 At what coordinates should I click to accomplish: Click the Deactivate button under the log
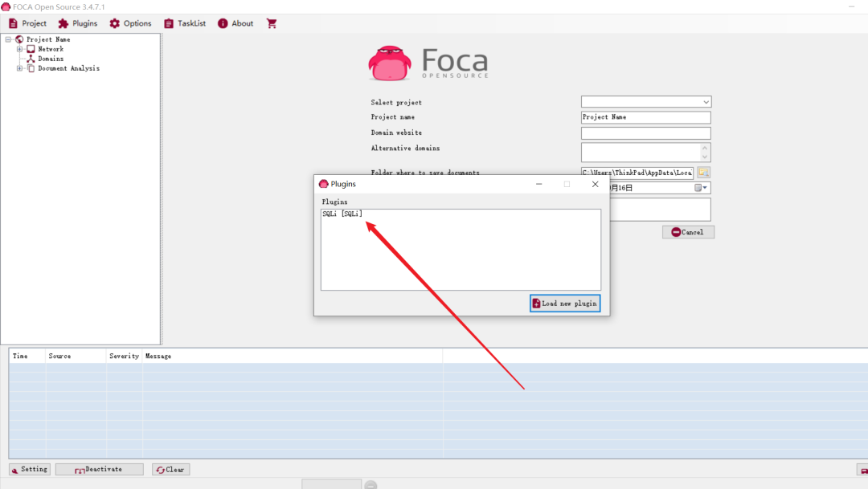[x=99, y=470]
